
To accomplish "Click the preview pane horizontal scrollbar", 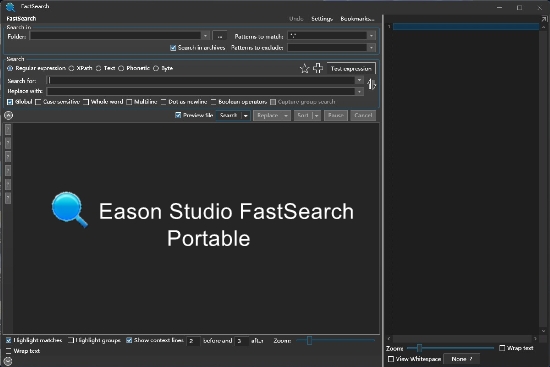I will click(x=462, y=339).
